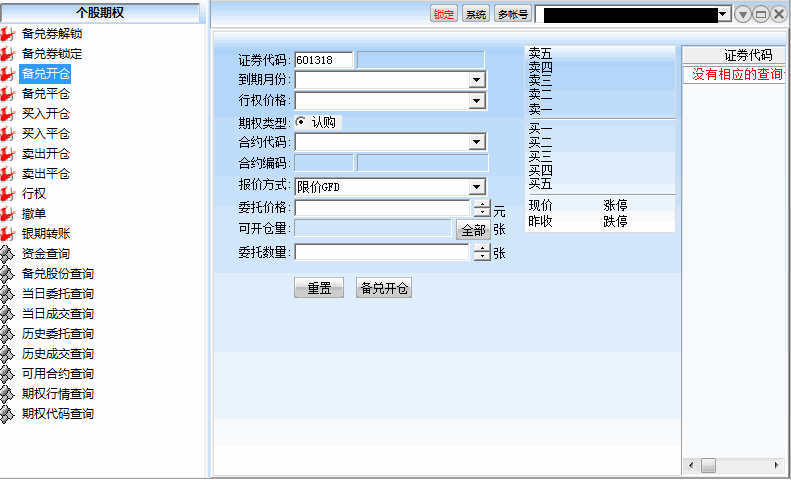
Task: Open the 行权价格 dropdown
Action: pyautogui.click(x=476, y=101)
